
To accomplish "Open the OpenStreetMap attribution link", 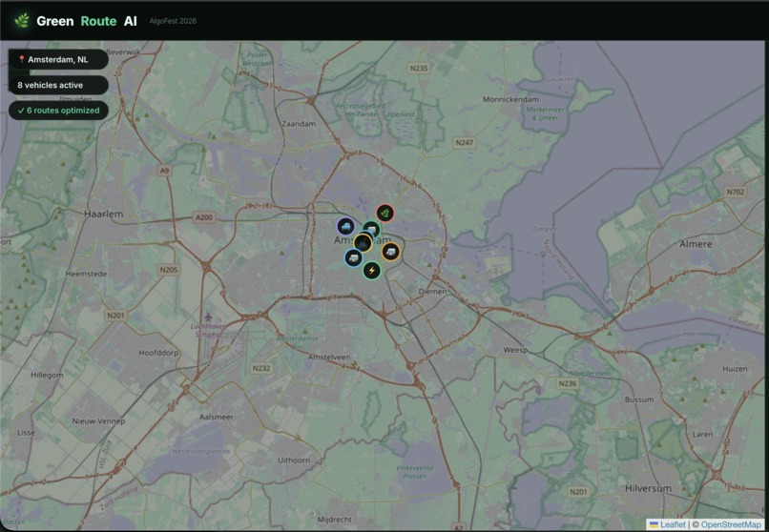I will tap(731, 524).
